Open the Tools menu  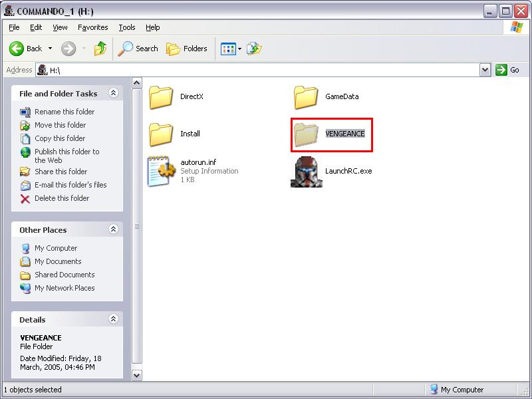tap(126, 27)
